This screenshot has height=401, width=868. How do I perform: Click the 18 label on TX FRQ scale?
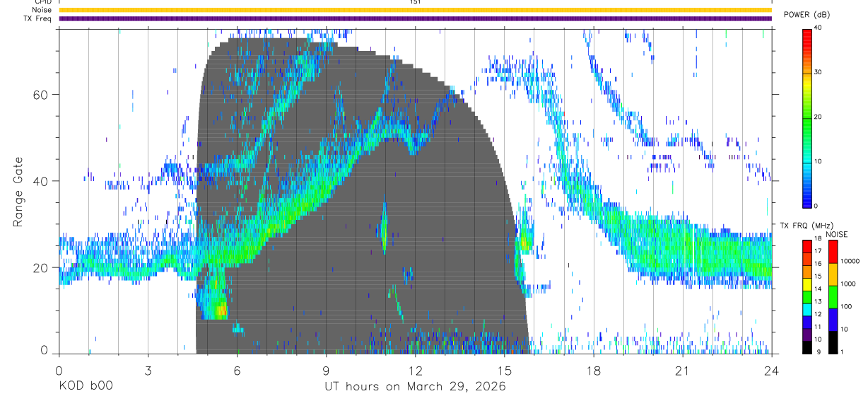coord(818,239)
